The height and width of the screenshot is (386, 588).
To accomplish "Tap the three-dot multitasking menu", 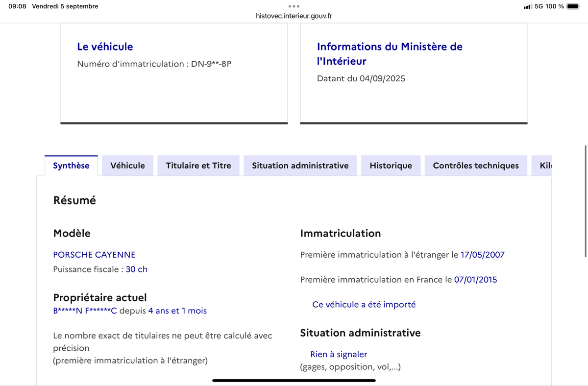I will (x=294, y=6).
